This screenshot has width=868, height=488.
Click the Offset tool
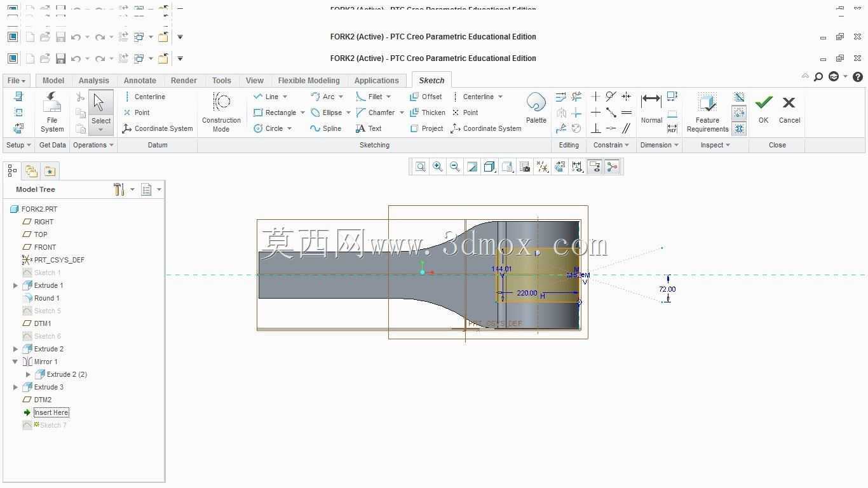coord(426,97)
